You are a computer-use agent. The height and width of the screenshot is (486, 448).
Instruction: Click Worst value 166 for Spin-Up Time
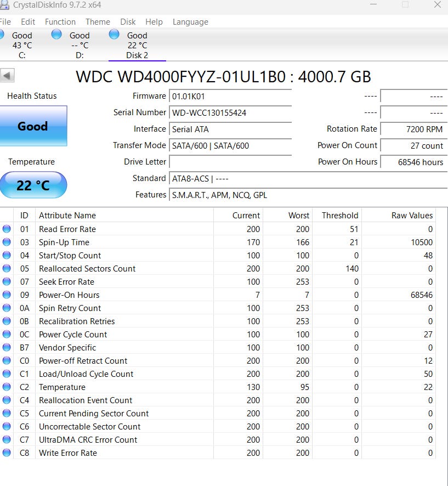(x=302, y=242)
